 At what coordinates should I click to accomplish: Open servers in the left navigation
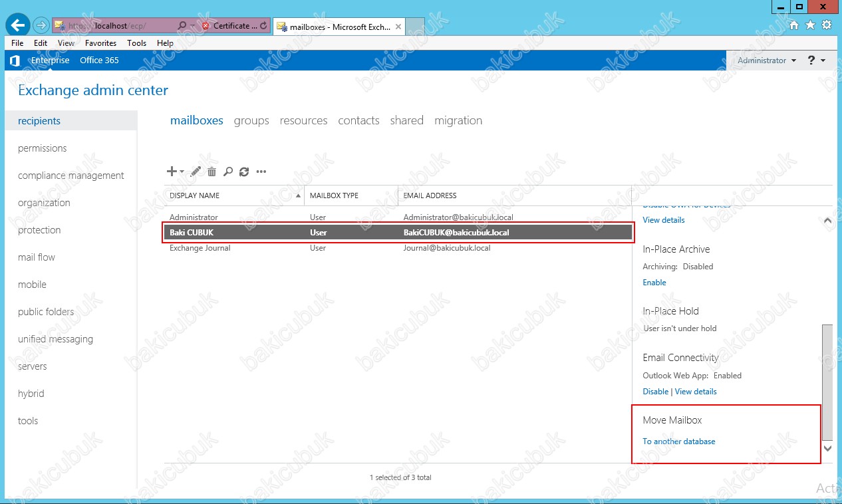click(x=33, y=366)
